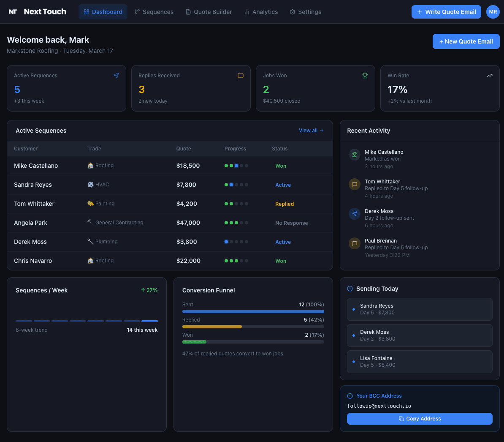The height and width of the screenshot is (442, 504).
Task: Open the Settings page
Action: (305, 12)
